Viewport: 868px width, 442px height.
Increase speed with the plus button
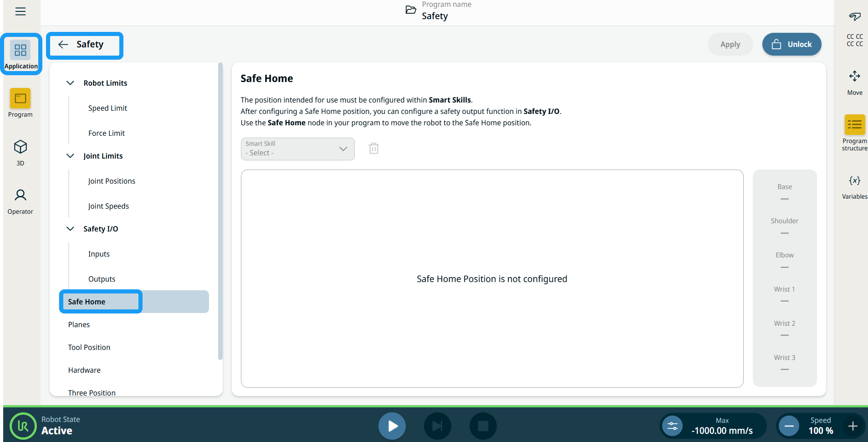coord(853,426)
